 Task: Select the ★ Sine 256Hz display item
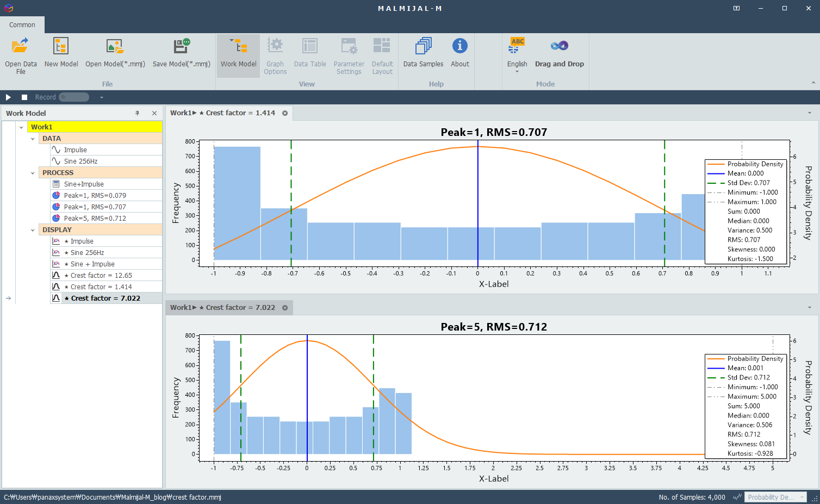point(106,253)
